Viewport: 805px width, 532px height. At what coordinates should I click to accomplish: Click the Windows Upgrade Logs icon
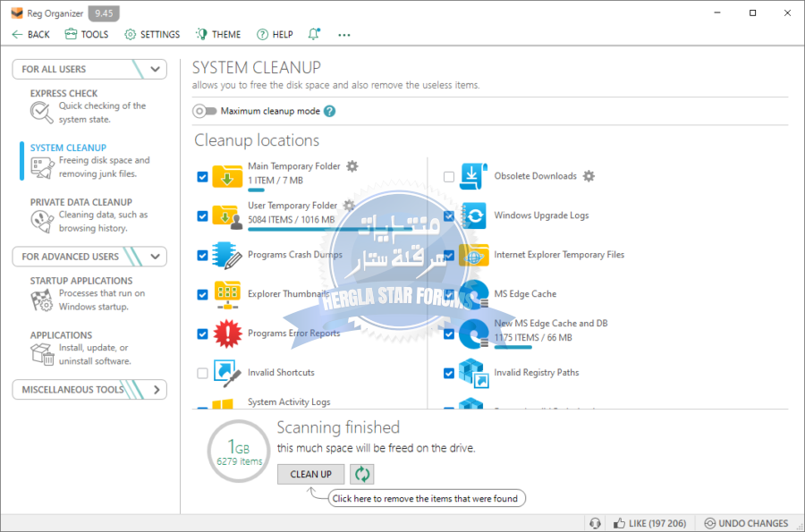coord(473,215)
